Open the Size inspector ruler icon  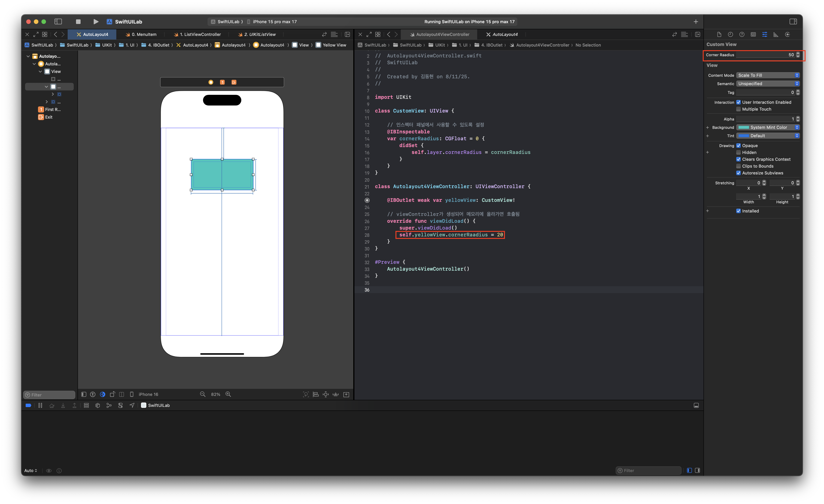click(776, 34)
